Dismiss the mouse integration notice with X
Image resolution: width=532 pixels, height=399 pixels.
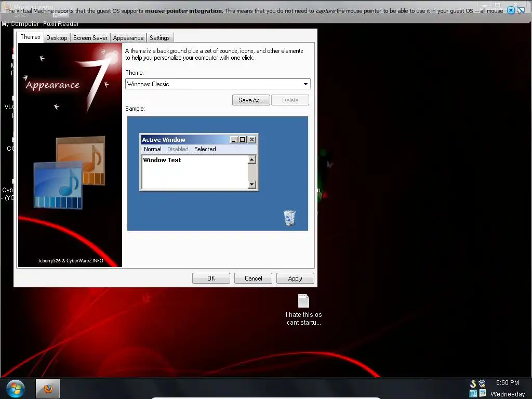(511, 10)
